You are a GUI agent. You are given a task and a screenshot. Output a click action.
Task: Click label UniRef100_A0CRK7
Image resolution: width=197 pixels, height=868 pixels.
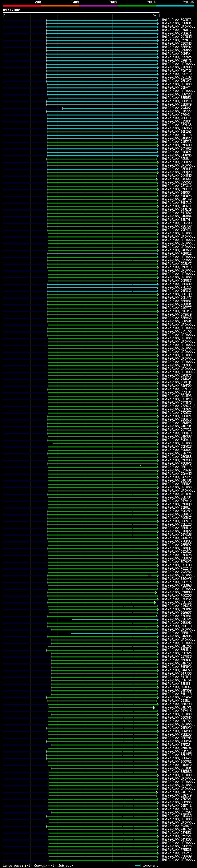pos(176,518)
